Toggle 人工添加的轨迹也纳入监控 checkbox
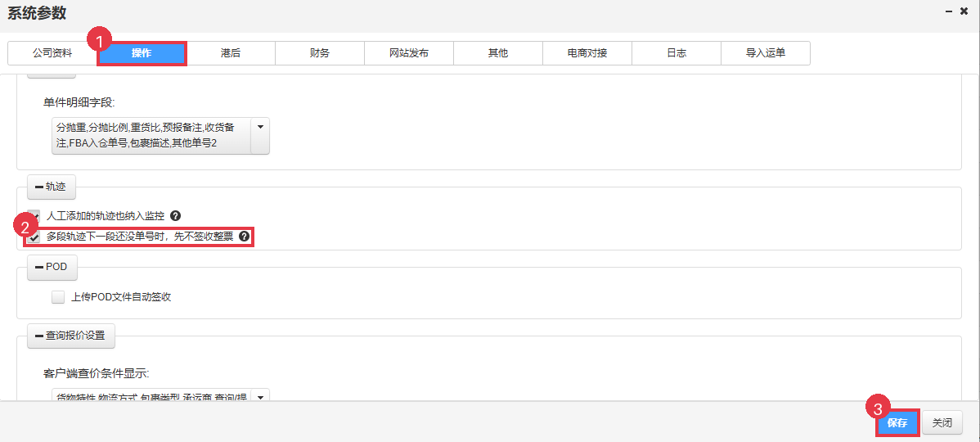980x442 pixels. pos(34,216)
